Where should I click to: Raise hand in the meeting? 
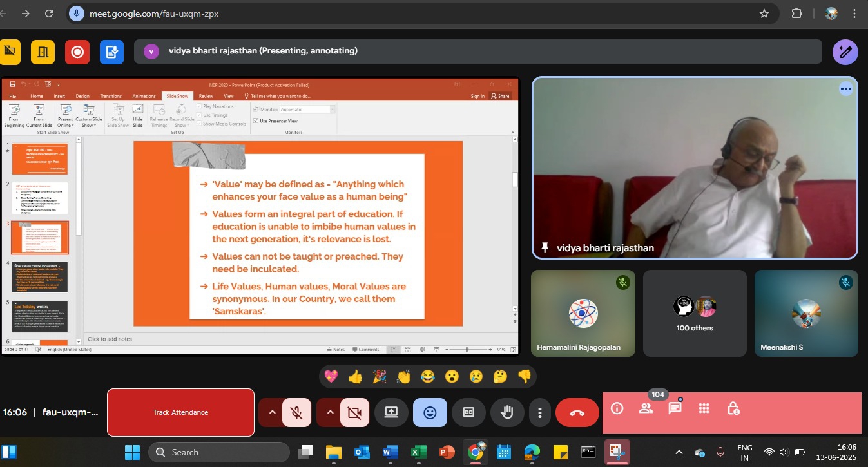pyautogui.click(x=507, y=413)
